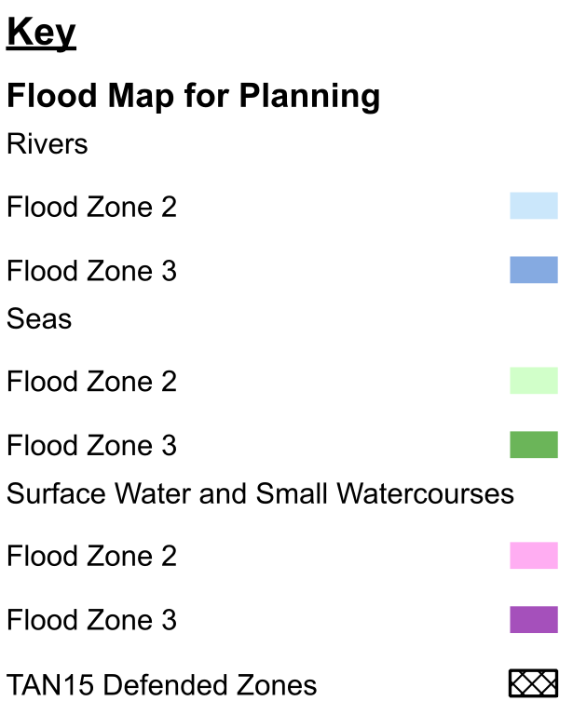Screen dimensions: 573x728
Task: Click the TAN15 Defended Zones hatched icon
Action: (534, 683)
